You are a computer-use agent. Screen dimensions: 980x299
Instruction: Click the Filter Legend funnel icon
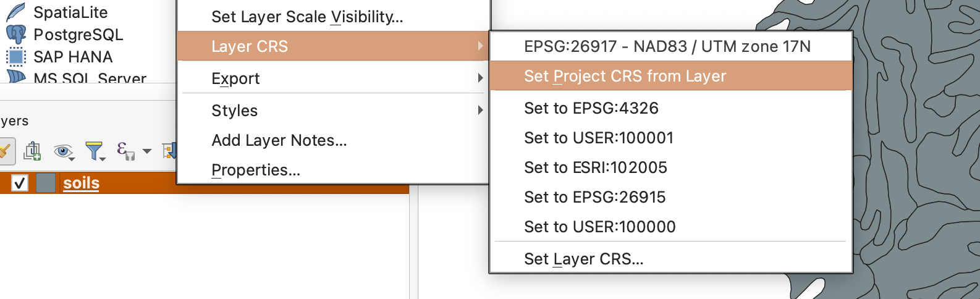point(95,151)
